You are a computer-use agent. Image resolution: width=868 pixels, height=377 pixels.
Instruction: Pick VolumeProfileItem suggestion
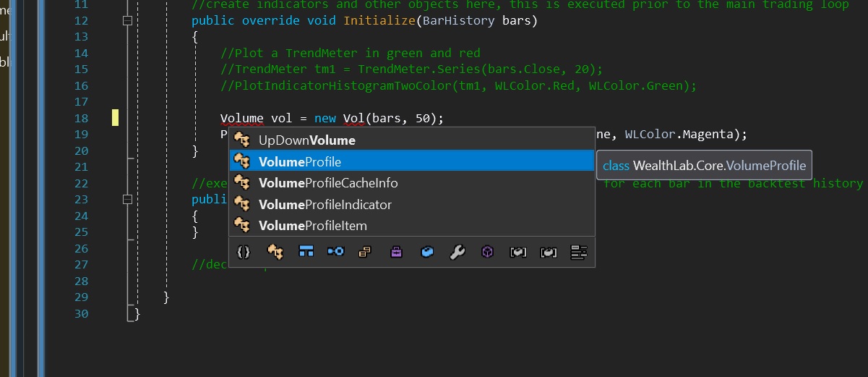coord(412,226)
